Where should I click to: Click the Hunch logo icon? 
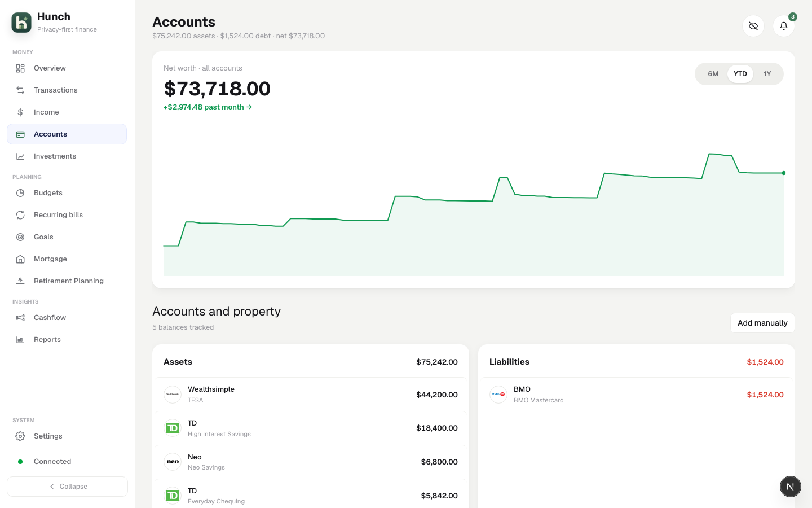pyautogui.click(x=21, y=23)
